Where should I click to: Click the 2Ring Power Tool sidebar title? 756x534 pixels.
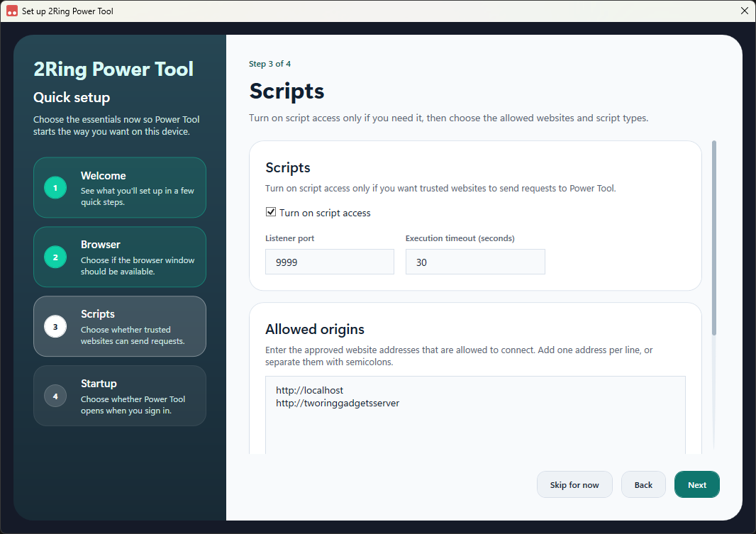(113, 69)
